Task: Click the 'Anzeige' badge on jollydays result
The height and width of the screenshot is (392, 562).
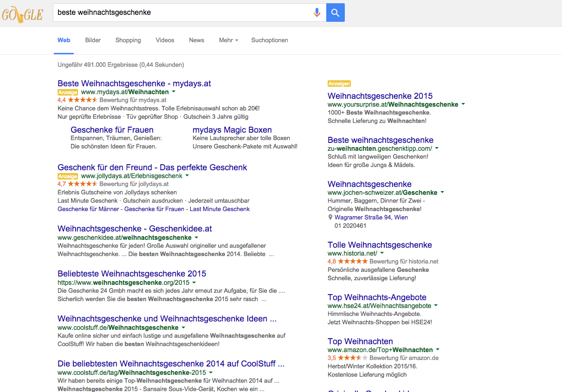Action: pos(68,176)
